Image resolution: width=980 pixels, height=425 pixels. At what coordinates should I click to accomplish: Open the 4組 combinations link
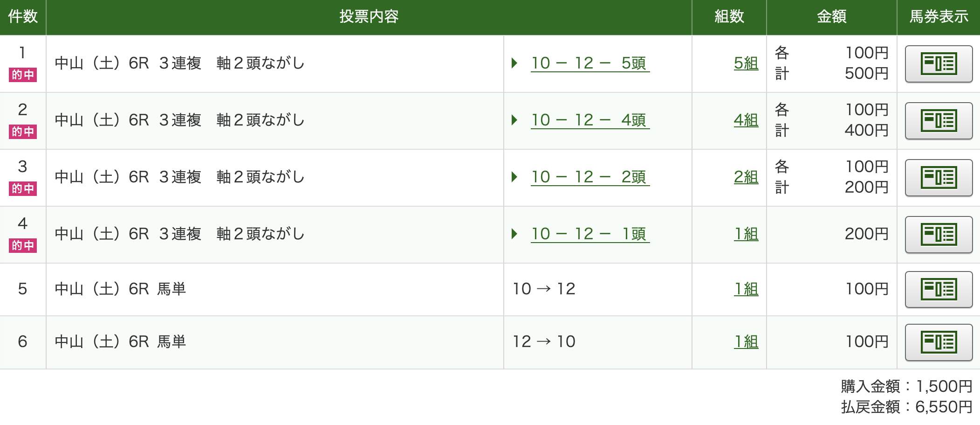[746, 120]
